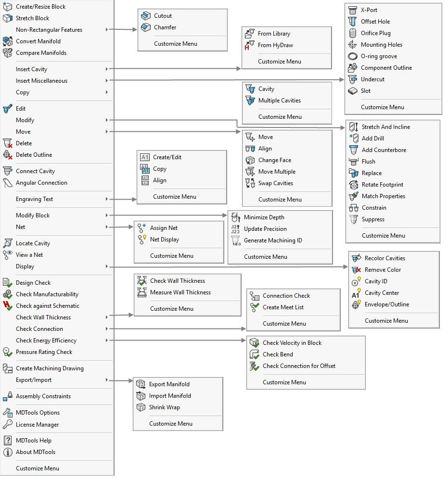Select the Net Display menu item

tap(179, 240)
